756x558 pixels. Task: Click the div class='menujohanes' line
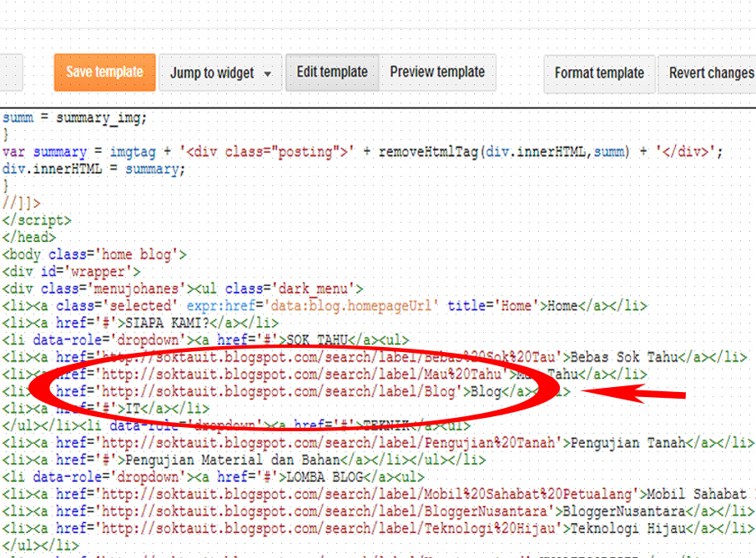pos(183,289)
